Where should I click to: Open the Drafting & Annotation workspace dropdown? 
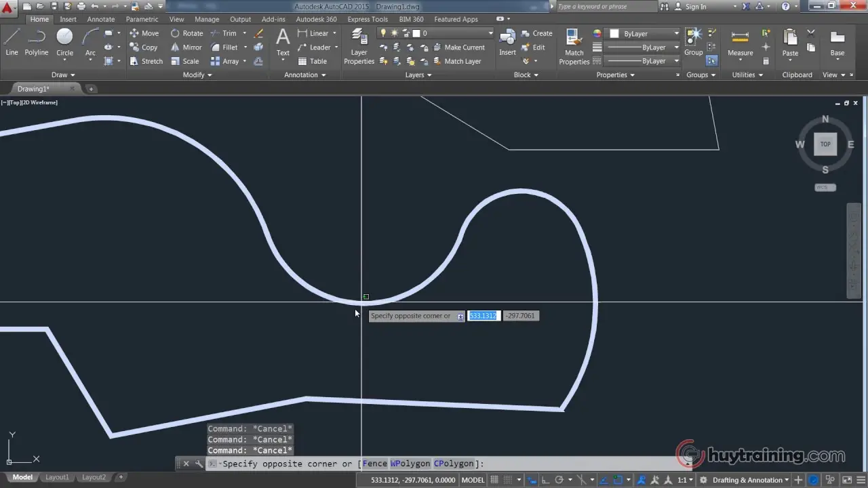[749, 480]
